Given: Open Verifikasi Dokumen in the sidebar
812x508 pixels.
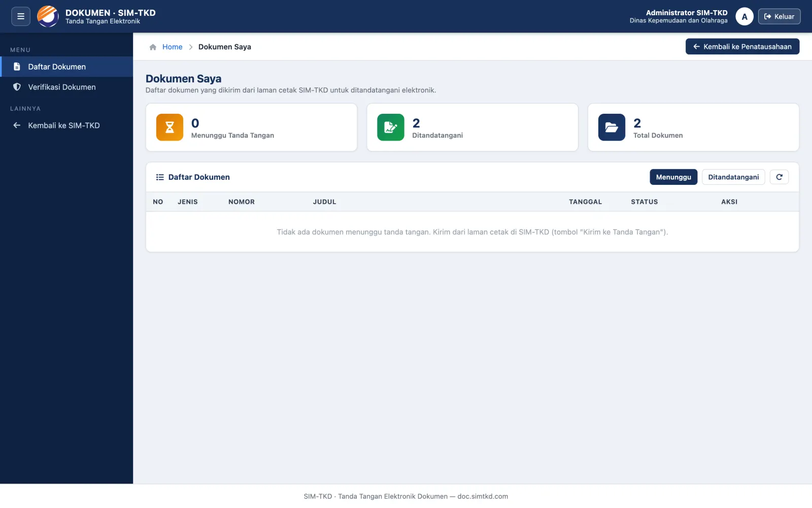Looking at the screenshot, I should point(66,87).
